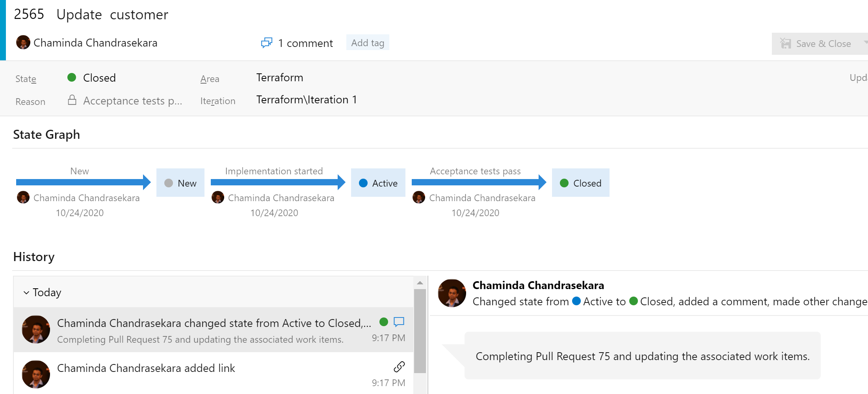Click the lock icon beside the Reason field
The height and width of the screenshot is (394, 868).
(72, 100)
